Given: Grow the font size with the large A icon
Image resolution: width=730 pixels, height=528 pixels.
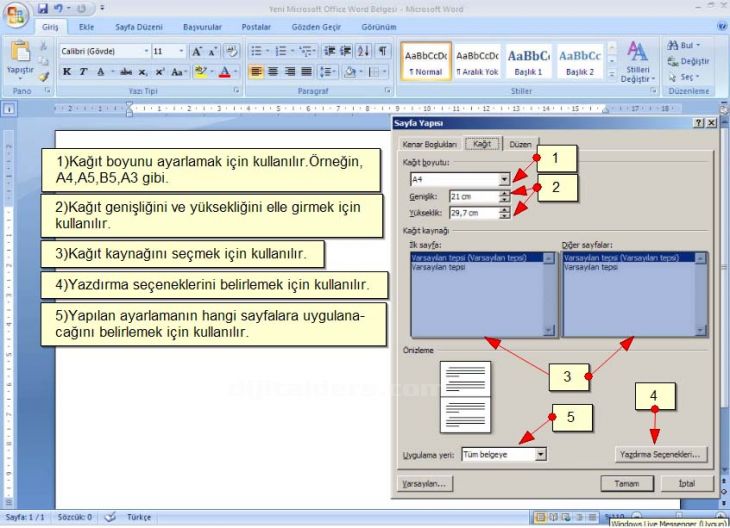Looking at the screenshot, I should (196, 51).
